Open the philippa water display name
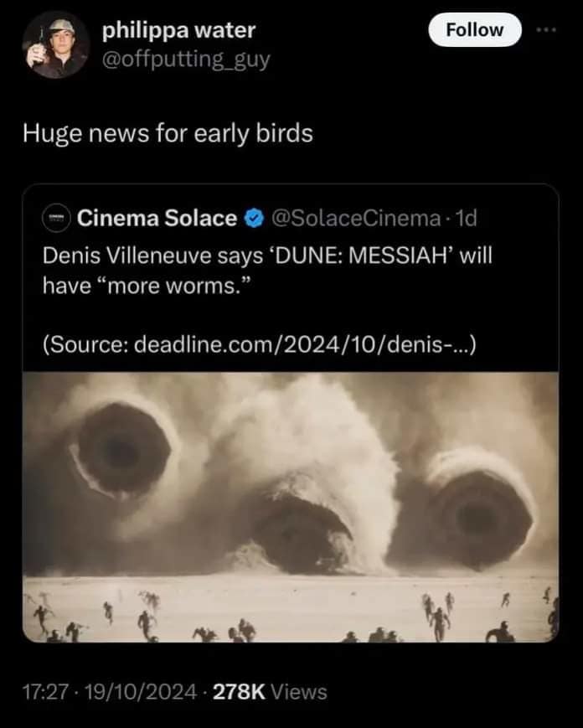This screenshot has width=583, height=728. click(178, 31)
